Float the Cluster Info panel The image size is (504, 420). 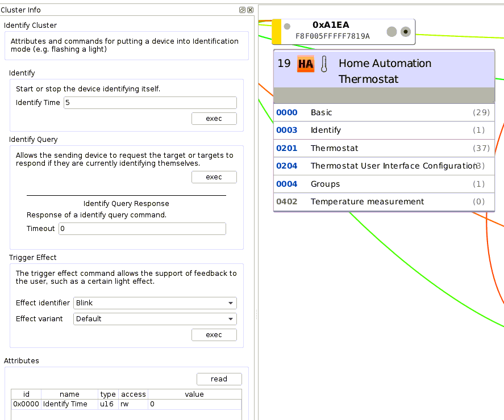coord(242,10)
